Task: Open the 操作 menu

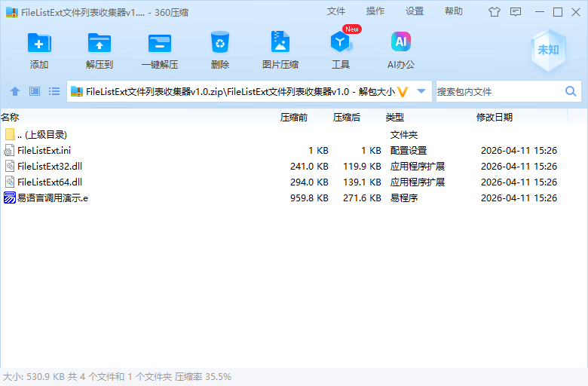Action: 375,11
